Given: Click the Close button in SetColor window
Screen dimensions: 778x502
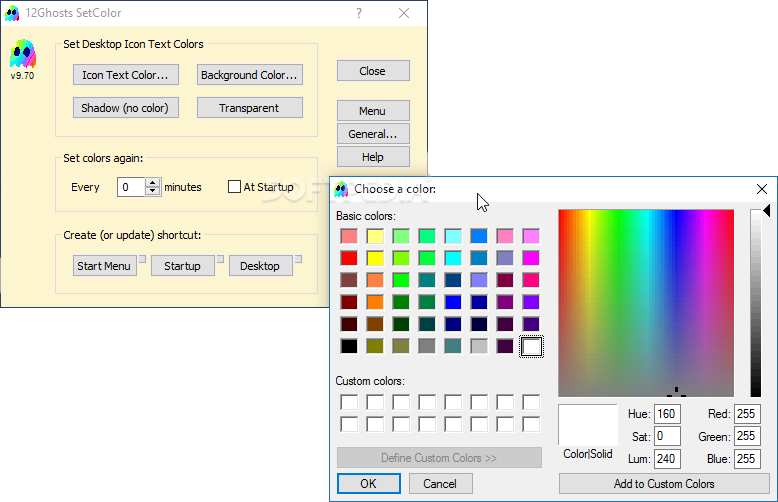Looking at the screenshot, I should click(x=373, y=70).
